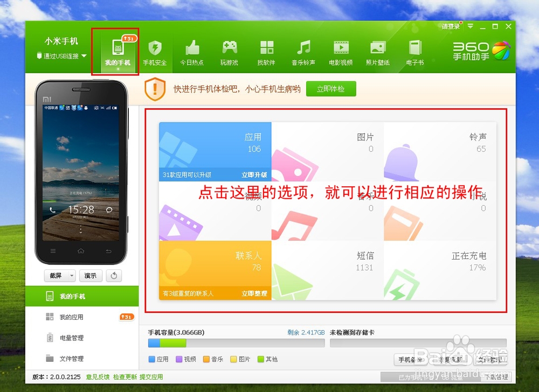This screenshot has height=392, width=539.
Task: Click the bottom-right 文件管理 button
Action: (490, 359)
